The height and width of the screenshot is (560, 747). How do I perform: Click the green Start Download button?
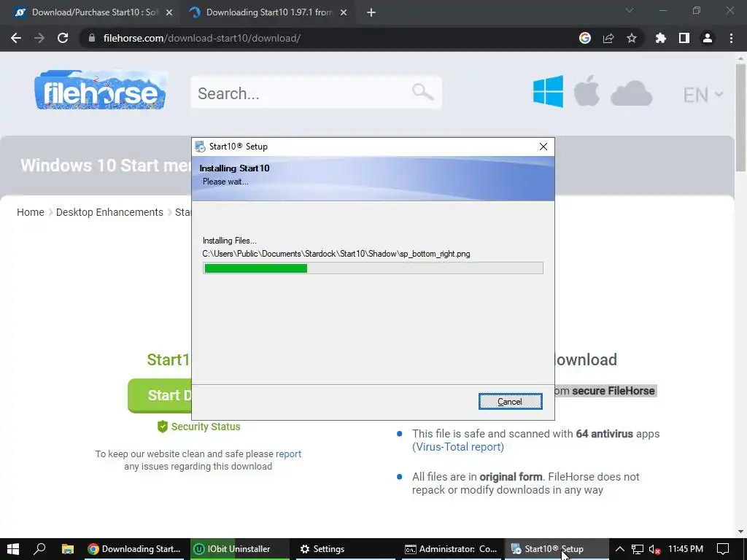160,395
